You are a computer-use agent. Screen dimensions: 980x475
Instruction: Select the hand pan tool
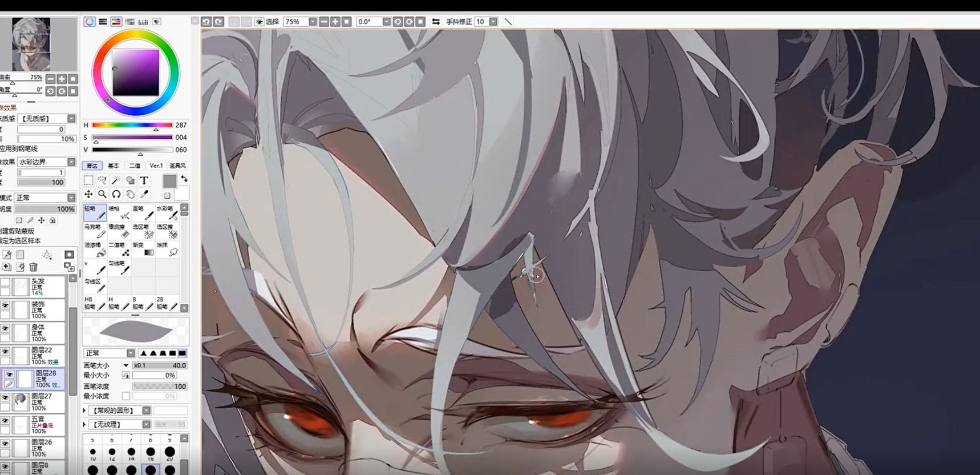(x=130, y=194)
